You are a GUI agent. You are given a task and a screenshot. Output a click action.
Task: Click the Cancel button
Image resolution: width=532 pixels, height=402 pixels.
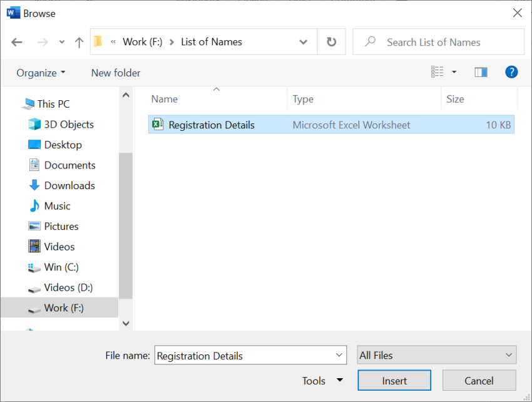[x=479, y=381]
